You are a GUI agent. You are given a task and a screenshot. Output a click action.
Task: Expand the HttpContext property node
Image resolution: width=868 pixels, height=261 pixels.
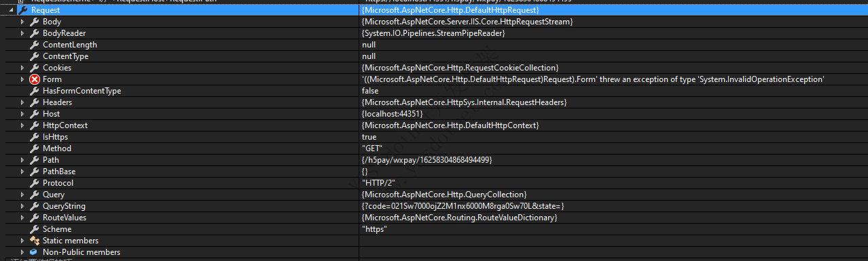coord(22,125)
